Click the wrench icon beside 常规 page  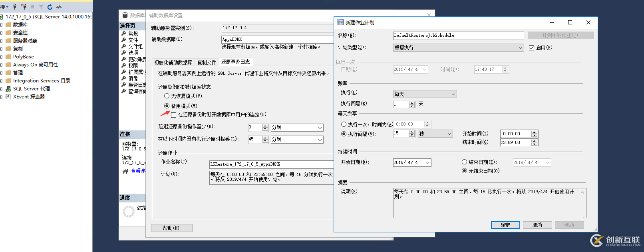coord(124,34)
